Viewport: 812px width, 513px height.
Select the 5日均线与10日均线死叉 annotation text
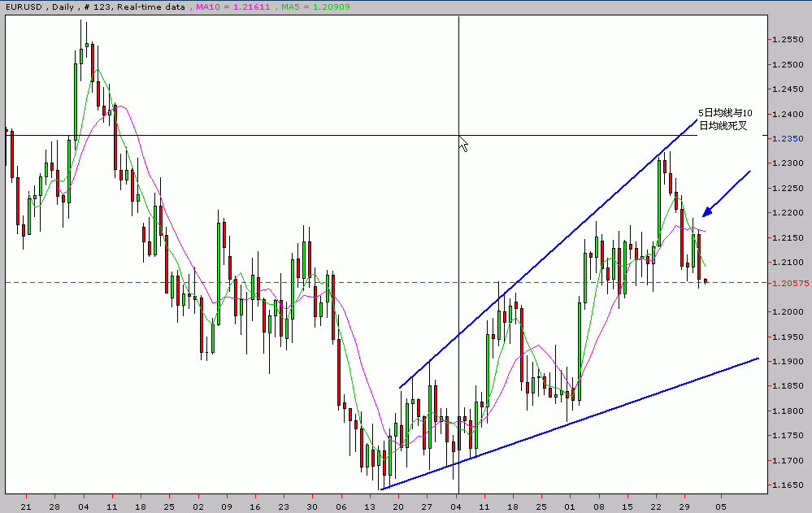[x=725, y=120]
